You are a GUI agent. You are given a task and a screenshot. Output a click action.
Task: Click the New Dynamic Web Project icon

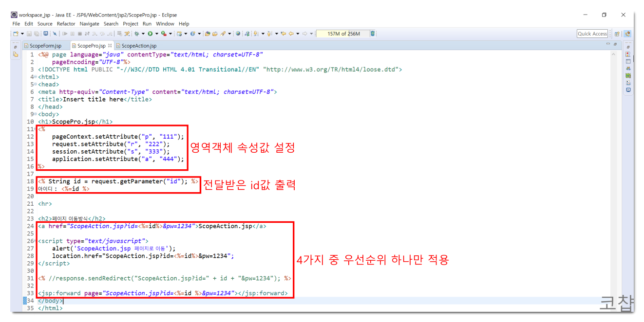(x=179, y=34)
